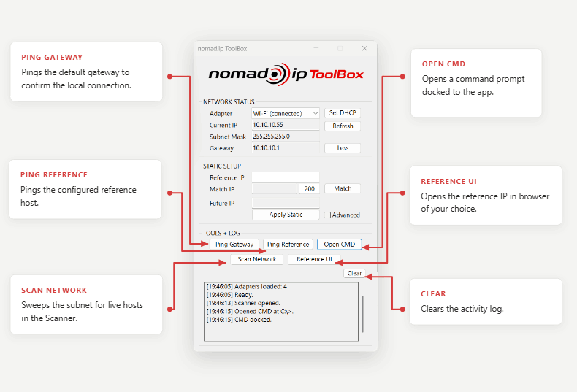Screen dimensions: 577x392
Task: Open CMD docked to the app
Action: pyautogui.click(x=340, y=244)
